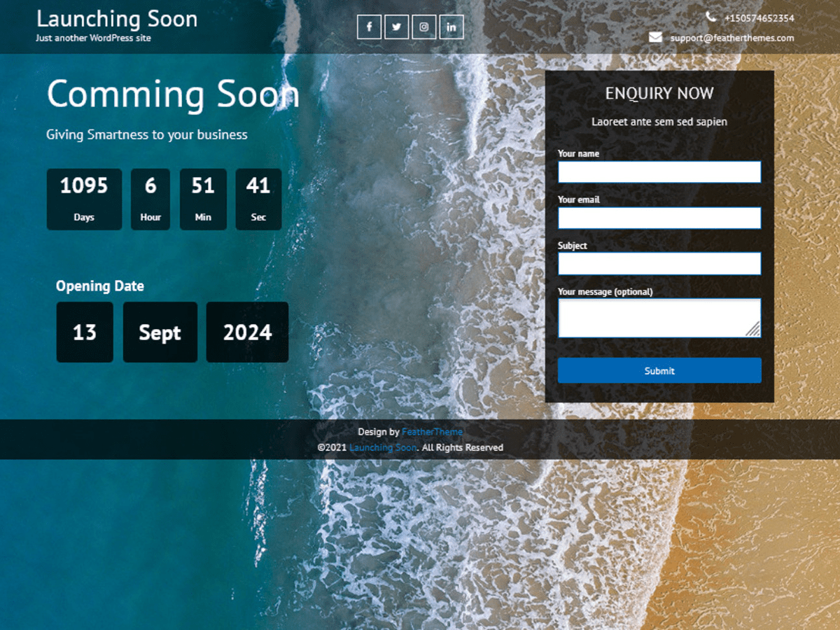Click inside the Subject field
Screen dimensions: 840x630
pos(659,264)
